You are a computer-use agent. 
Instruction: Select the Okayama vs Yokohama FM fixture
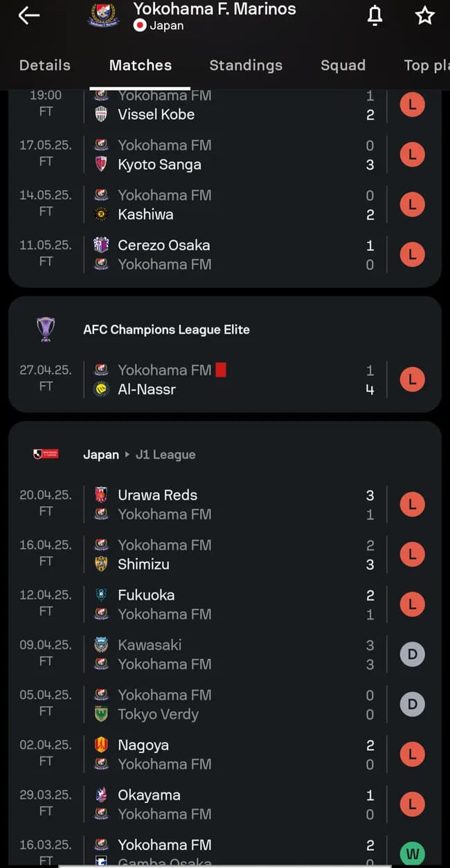tap(208, 804)
